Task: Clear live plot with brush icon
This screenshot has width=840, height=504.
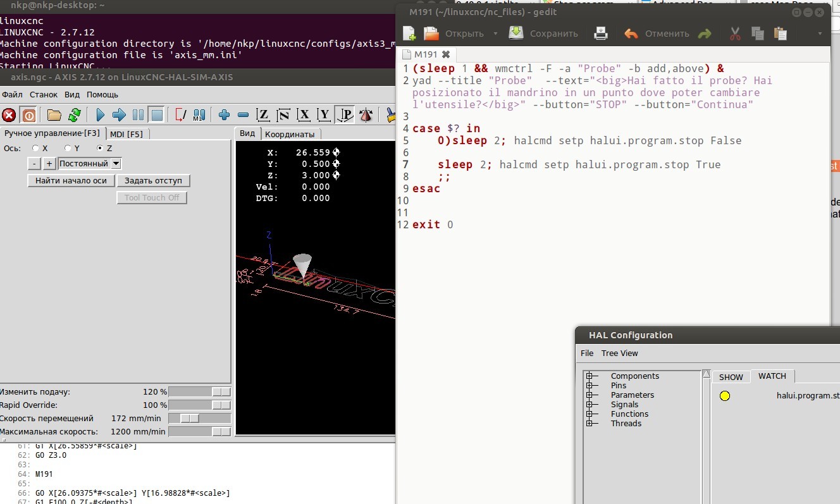Action: (x=390, y=115)
